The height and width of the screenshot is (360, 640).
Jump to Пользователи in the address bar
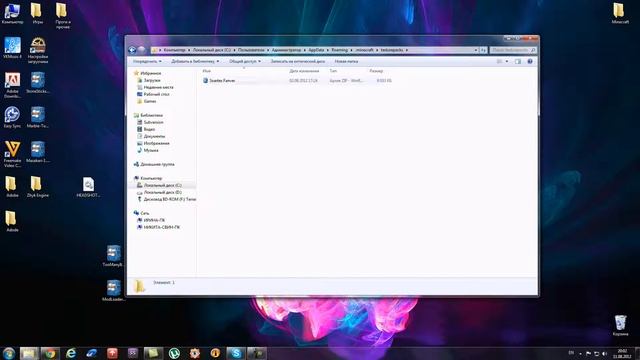[x=251, y=50]
